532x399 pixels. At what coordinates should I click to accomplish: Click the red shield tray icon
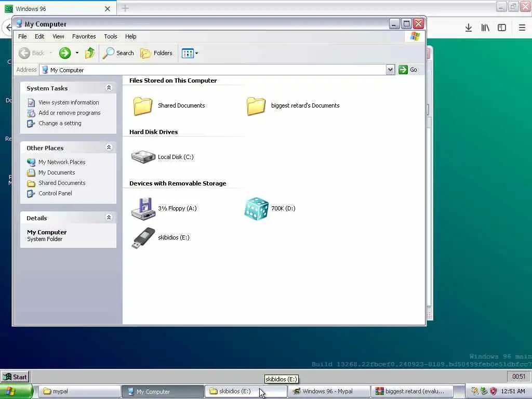pos(494,391)
